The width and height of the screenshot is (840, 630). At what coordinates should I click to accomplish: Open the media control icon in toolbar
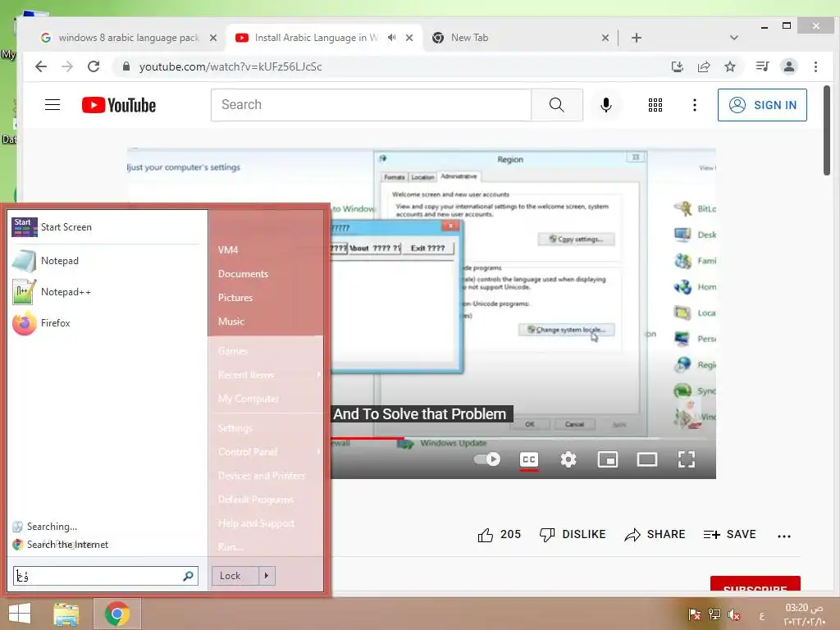tap(762, 66)
